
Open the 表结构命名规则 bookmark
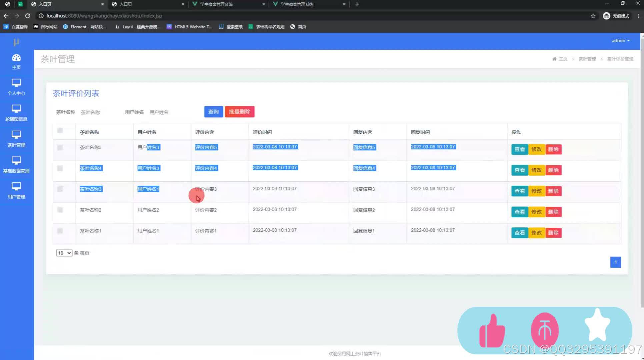266,27
